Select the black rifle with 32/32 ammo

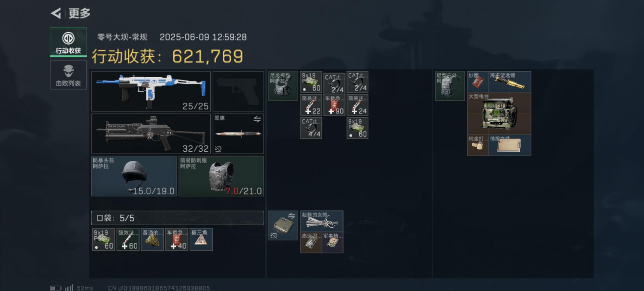coord(151,134)
